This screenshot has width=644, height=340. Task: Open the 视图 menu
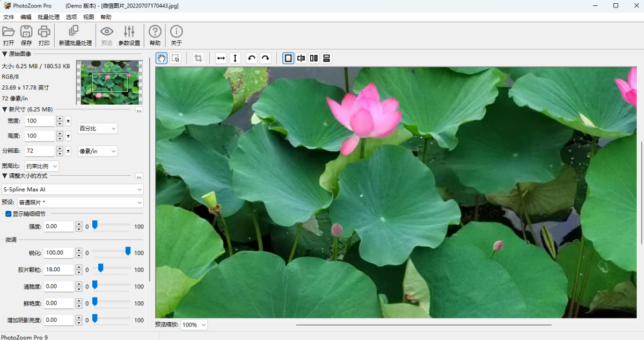89,17
